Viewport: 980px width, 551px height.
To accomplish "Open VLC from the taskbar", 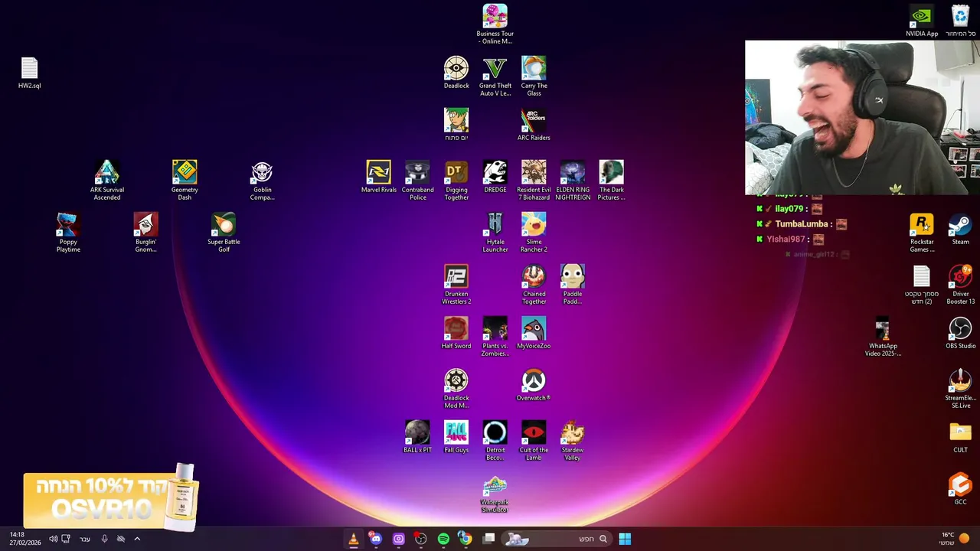I will click(x=353, y=539).
